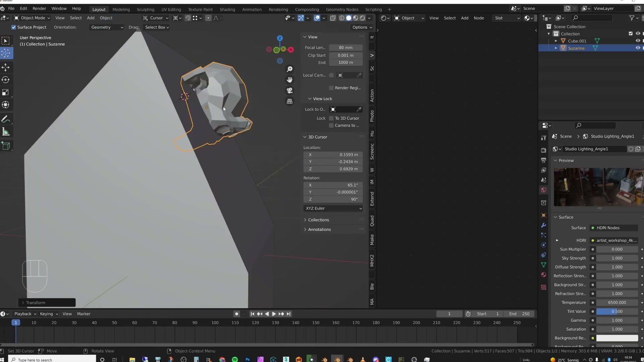Click the zoom magnifier viewport icon
Screen dimensions: 644x362
[290, 69]
